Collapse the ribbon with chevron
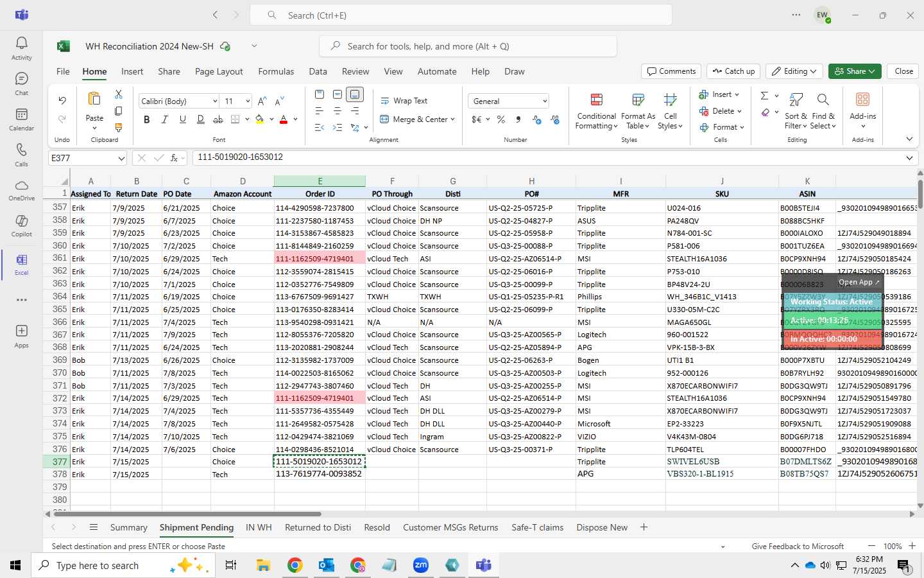Viewport: 924px width, 578px height. point(909,139)
